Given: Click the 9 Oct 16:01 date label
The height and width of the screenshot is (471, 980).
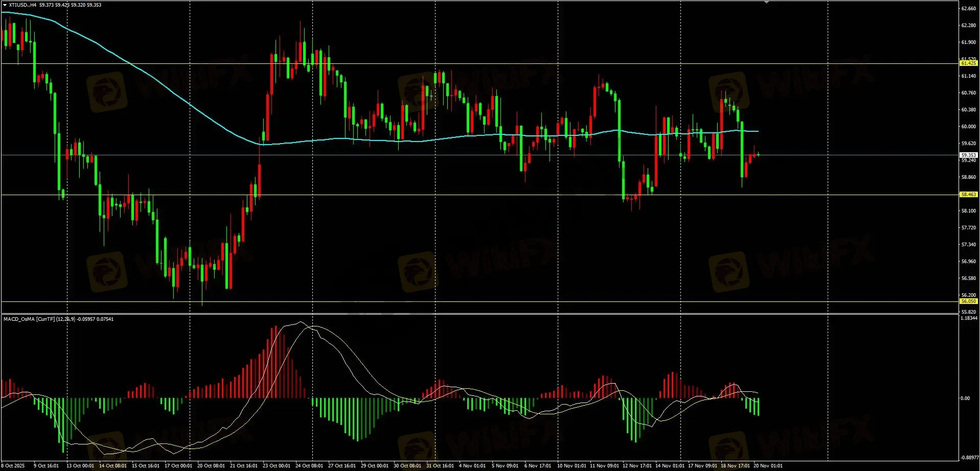Looking at the screenshot, I should 46,466.
